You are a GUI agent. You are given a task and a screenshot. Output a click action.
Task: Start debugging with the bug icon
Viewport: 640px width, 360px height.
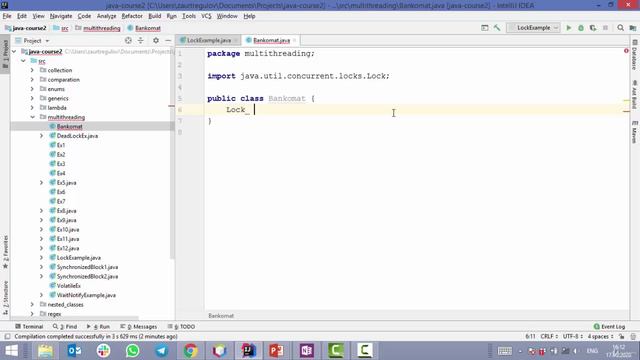581,28
